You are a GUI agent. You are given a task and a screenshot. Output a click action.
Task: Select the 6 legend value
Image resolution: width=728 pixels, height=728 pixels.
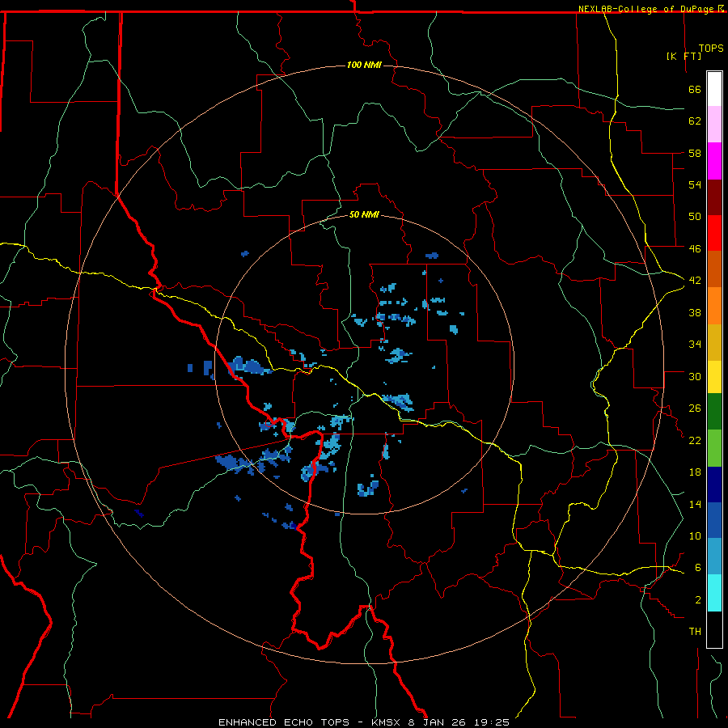tap(698, 568)
